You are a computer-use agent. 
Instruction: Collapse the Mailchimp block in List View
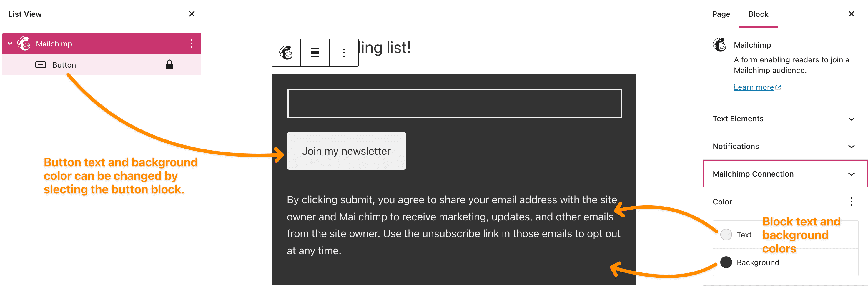pyautogui.click(x=10, y=44)
